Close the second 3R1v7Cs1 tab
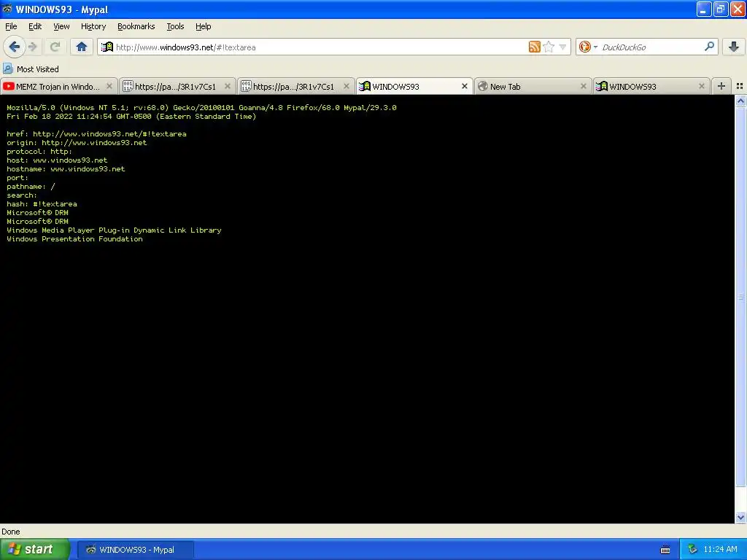The image size is (747, 560). (x=347, y=86)
